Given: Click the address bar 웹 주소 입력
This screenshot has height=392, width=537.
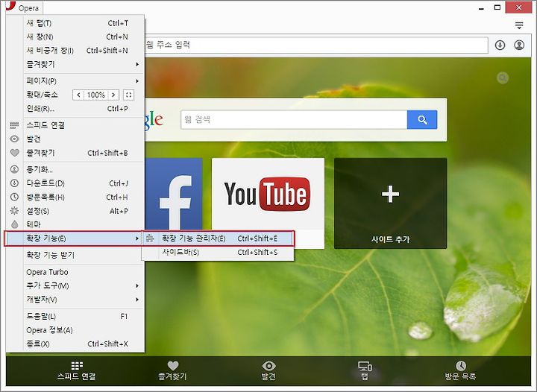Looking at the screenshot, I should tap(315, 45).
